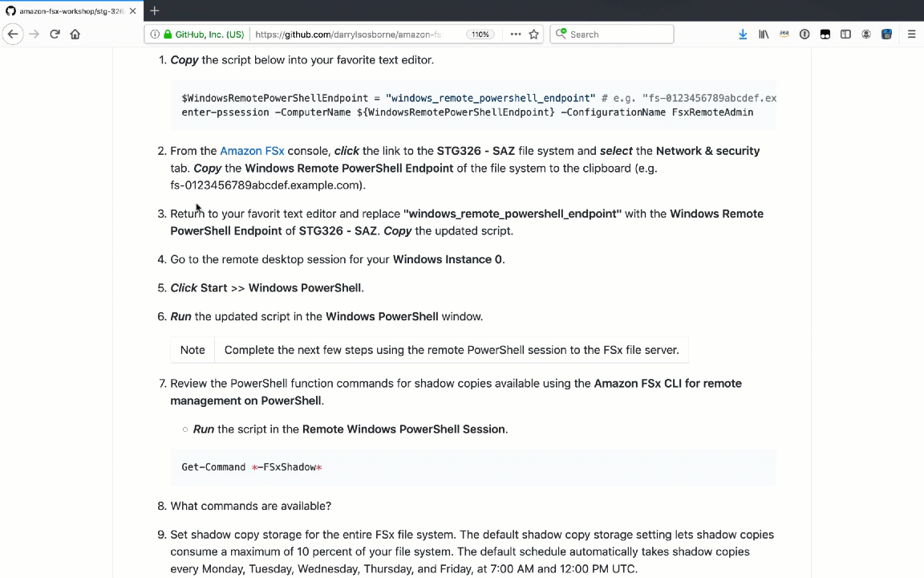This screenshot has height=578, width=924.
Task: Select the amazon-fsx-workshop browser tab
Action: [71, 10]
